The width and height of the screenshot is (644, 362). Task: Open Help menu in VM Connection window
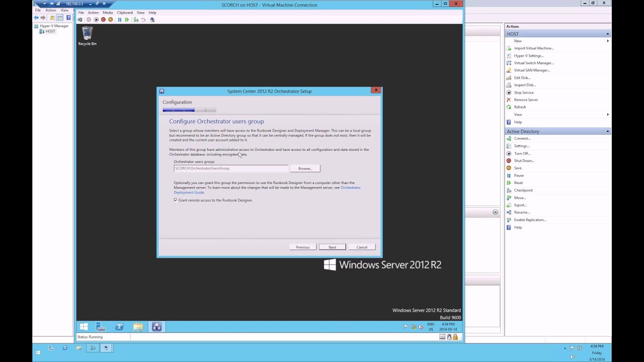pyautogui.click(x=152, y=13)
